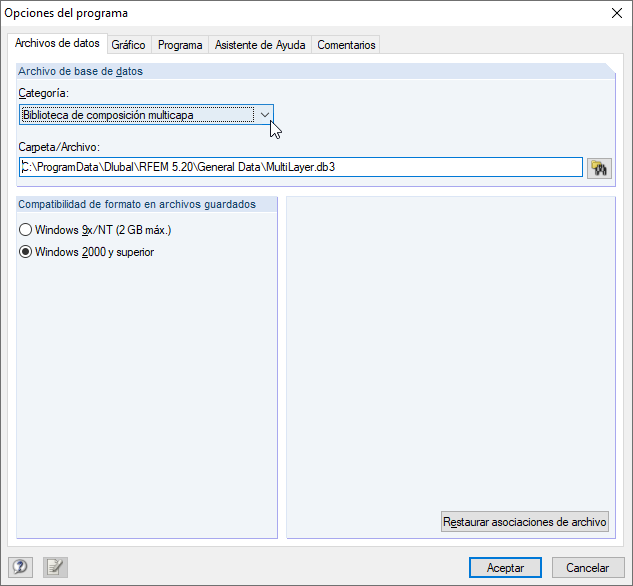Screen dimensions: 633x586
Task: Click the Archivo de base de datos heading
Action: pyautogui.click(x=80, y=71)
